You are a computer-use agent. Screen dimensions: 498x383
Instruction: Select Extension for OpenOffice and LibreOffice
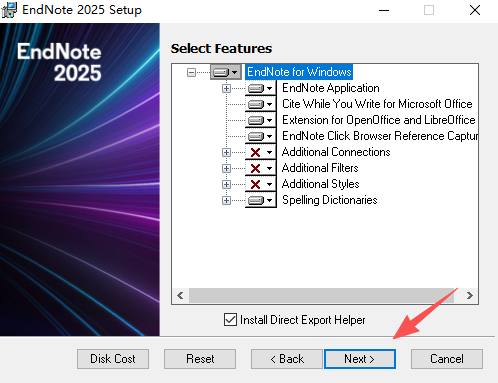(x=379, y=120)
